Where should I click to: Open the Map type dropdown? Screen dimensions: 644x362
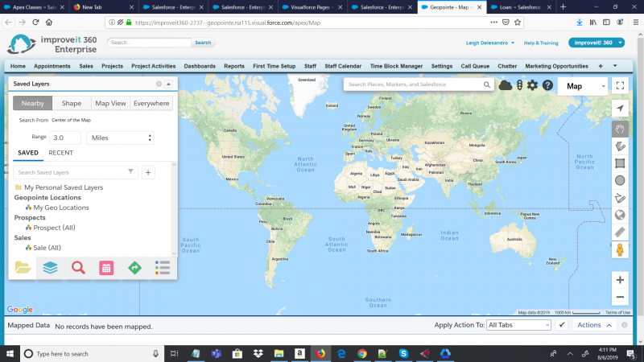coord(583,86)
